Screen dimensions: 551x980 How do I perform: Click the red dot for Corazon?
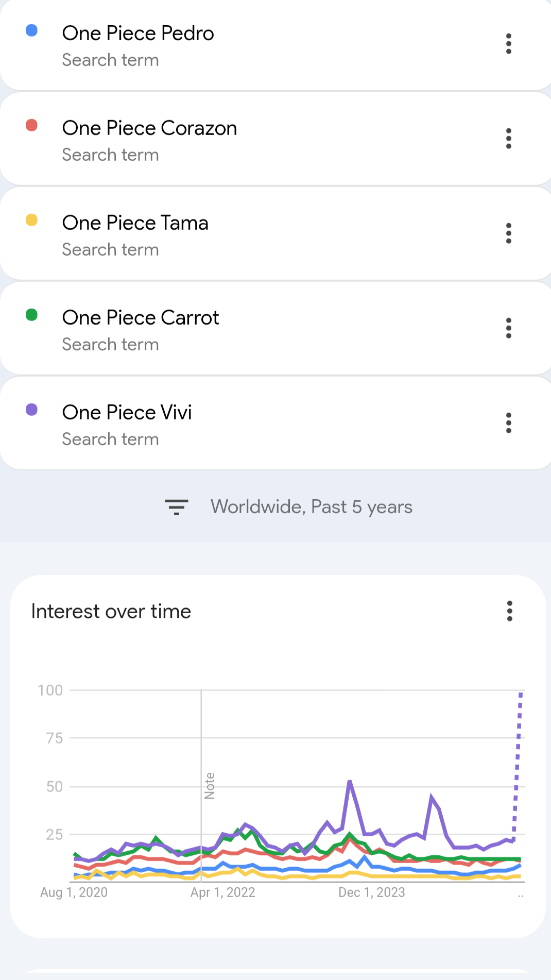pos(32,126)
